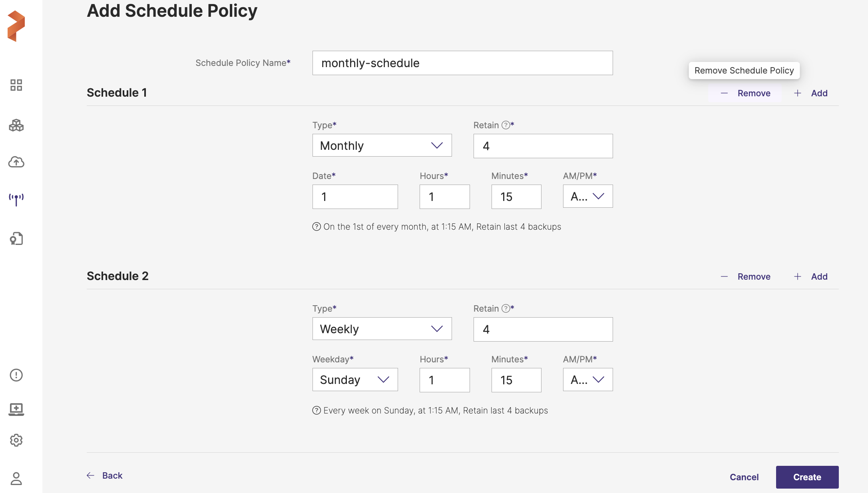Click the clusters cubes icon in sidebar

[x=16, y=125]
